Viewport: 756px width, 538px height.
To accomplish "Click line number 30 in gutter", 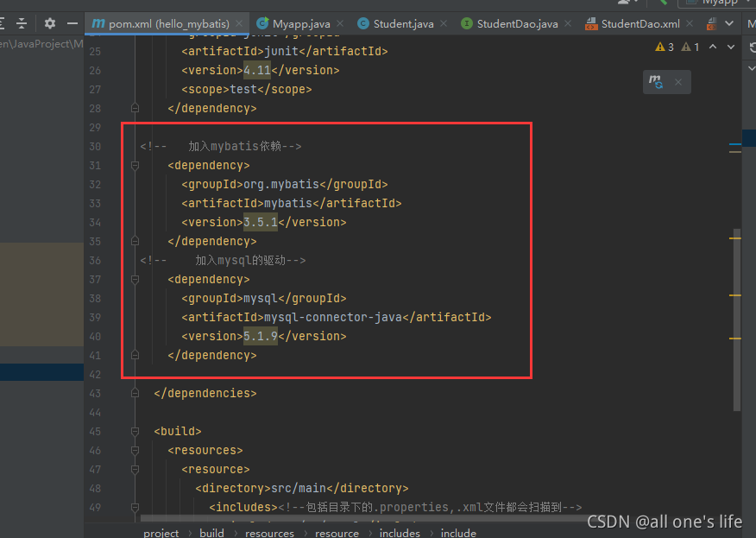I will tap(95, 146).
